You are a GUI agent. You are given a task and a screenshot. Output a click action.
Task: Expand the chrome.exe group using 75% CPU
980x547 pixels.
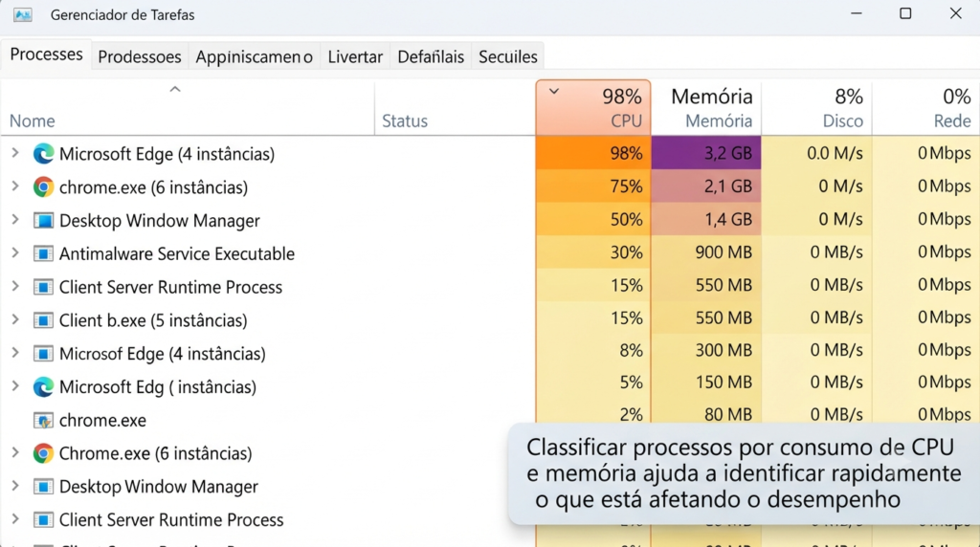pos(15,186)
